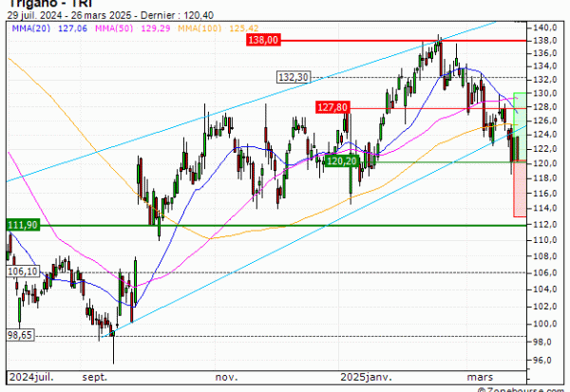Click the MMA(20) legend label
Image resolution: width=570 pixels, height=392 pixels.
(31, 28)
